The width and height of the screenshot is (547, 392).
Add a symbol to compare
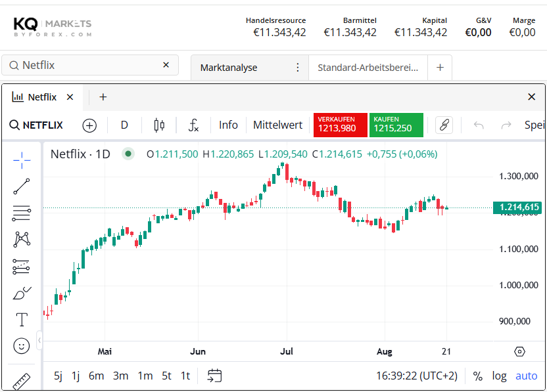click(x=89, y=125)
